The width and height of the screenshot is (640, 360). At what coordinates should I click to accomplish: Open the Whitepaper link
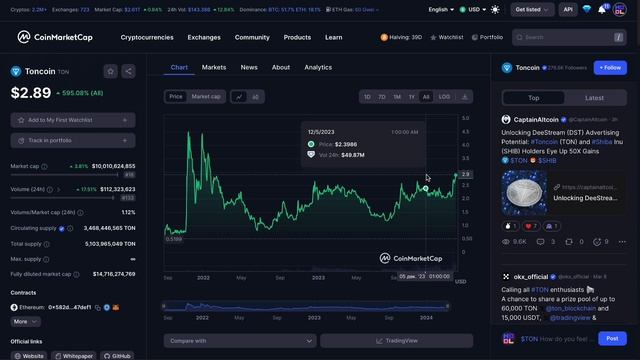point(74,356)
